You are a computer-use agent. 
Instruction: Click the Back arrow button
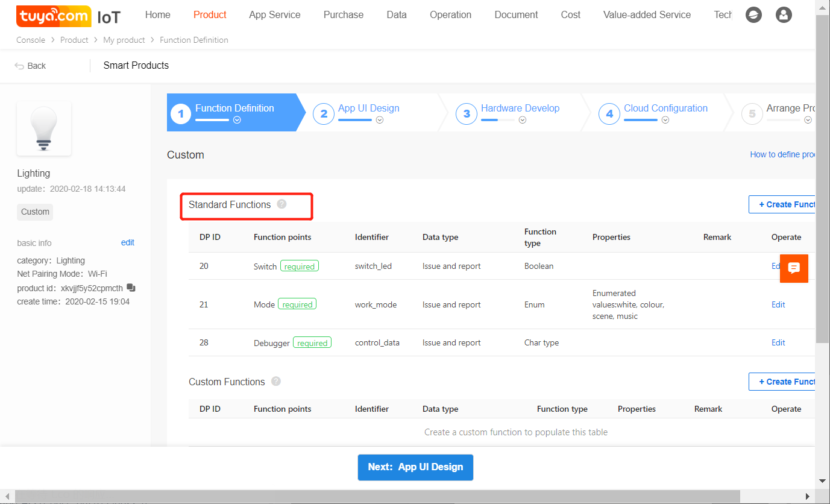point(30,66)
